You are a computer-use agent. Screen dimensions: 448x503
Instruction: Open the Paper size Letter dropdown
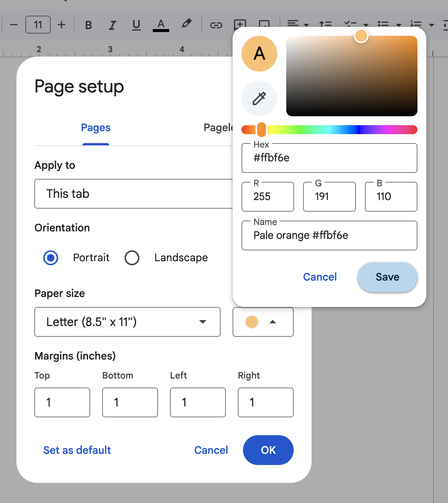click(127, 322)
